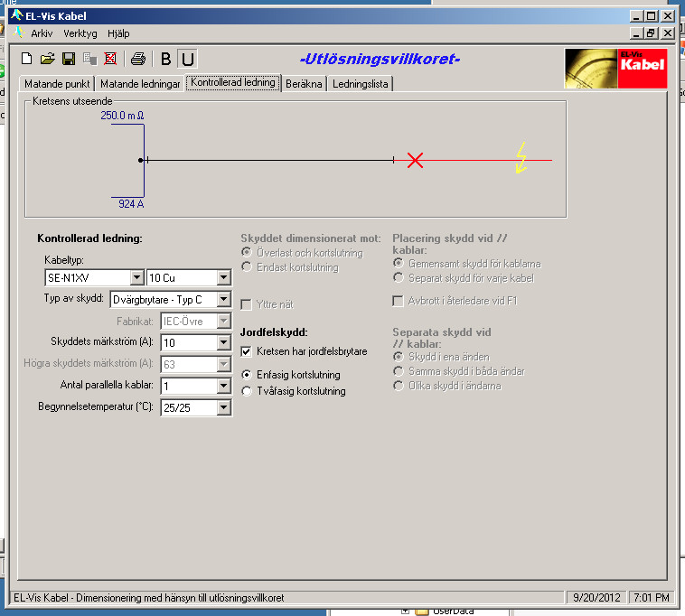Select 'Enfasig kortslutning' radio button
This screenshot has height=616, width=685.
(x=247, y=374)
